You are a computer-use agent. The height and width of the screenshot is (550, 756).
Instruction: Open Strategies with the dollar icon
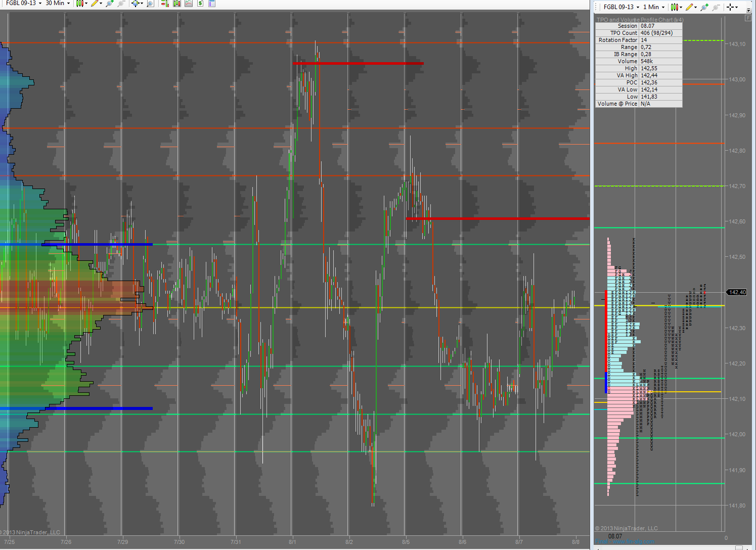[200, 4]
